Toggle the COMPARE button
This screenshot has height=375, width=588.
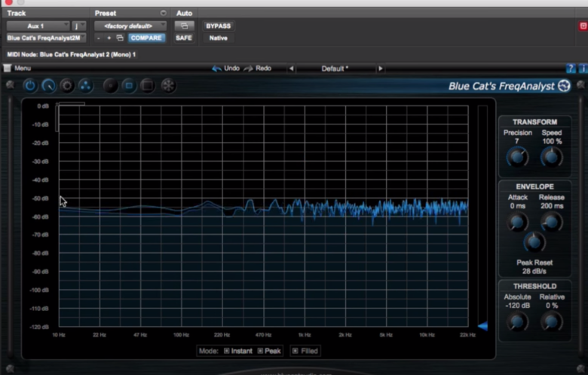(146, 38)
